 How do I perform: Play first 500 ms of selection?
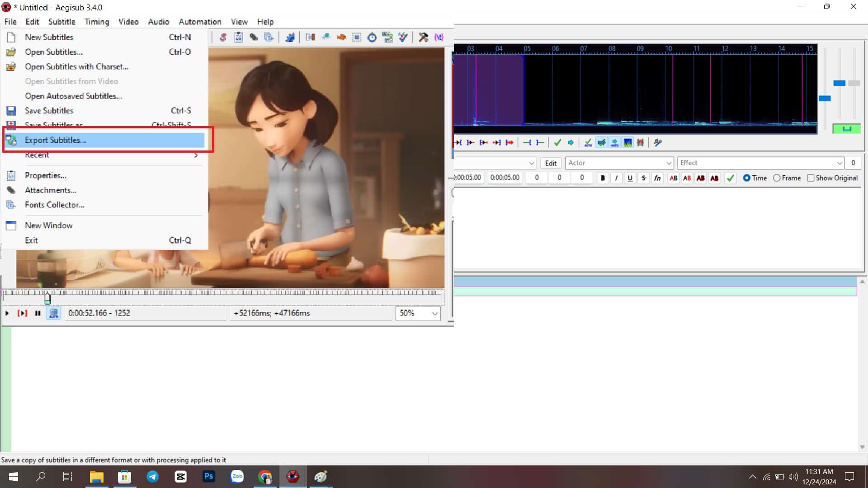484,143
